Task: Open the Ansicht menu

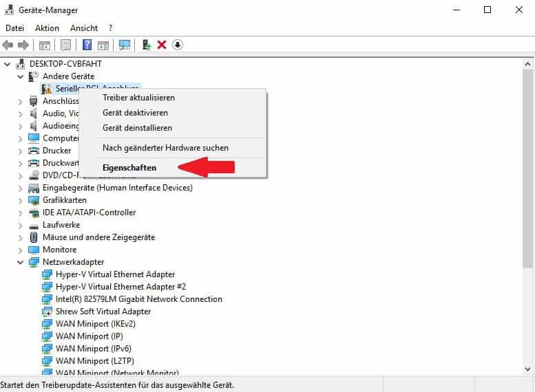Action: [x=84, y=28]
